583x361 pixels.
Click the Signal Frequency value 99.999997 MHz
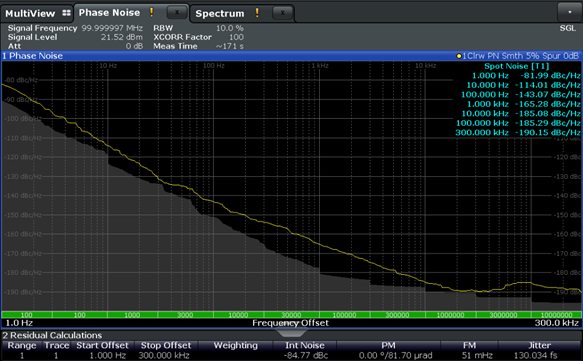(112, 28)
